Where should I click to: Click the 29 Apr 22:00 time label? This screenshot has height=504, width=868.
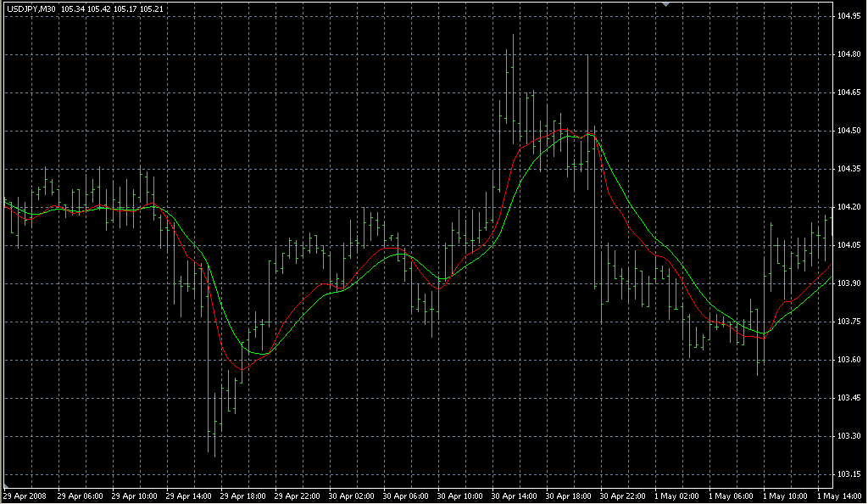coord(297,496)
